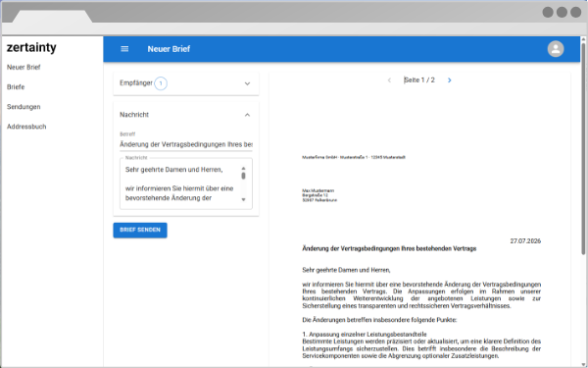Screen dimensions: 588x368
Task: Click 'Sehr geehrte Damen und Herren,' in preview
Action: (346, 270)
